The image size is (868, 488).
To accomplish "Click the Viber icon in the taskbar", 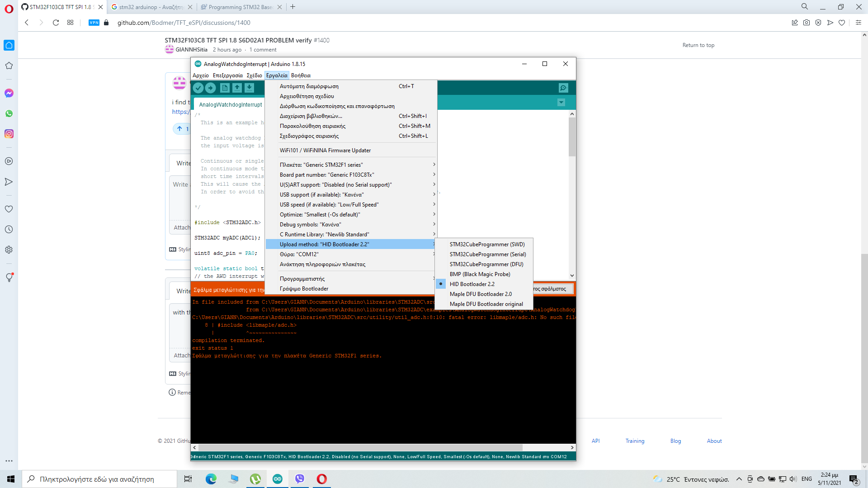I will pyautogui.click(x=300, y=479).
